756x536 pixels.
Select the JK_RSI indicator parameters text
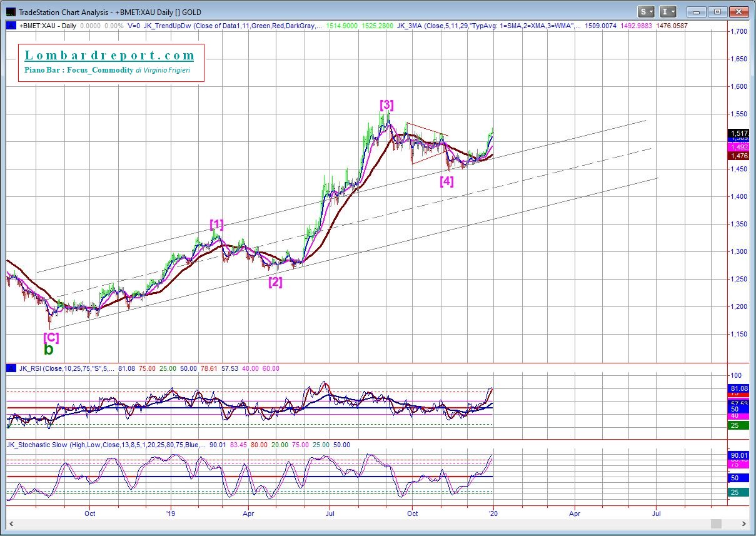[66, 368]
